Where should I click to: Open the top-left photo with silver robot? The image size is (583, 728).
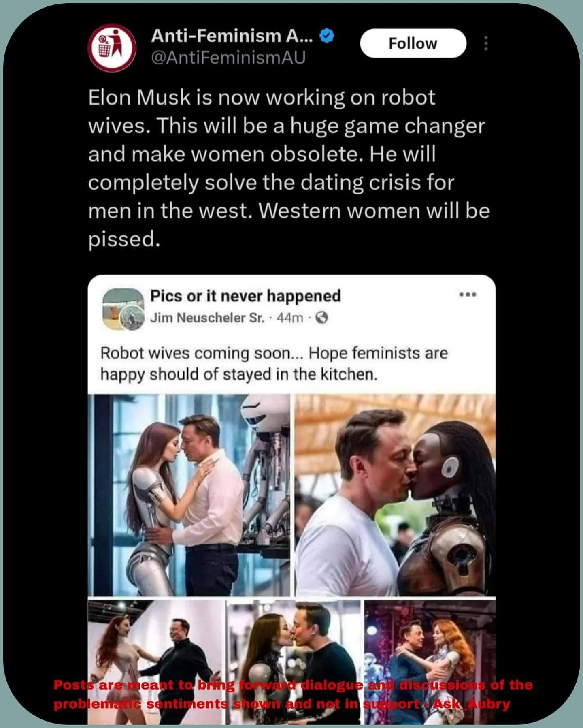point(189,494)
